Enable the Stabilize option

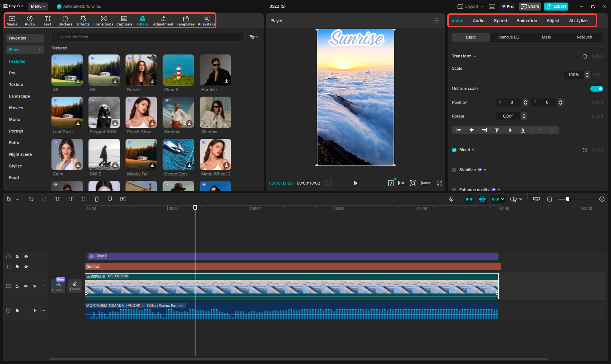(454, 170)
